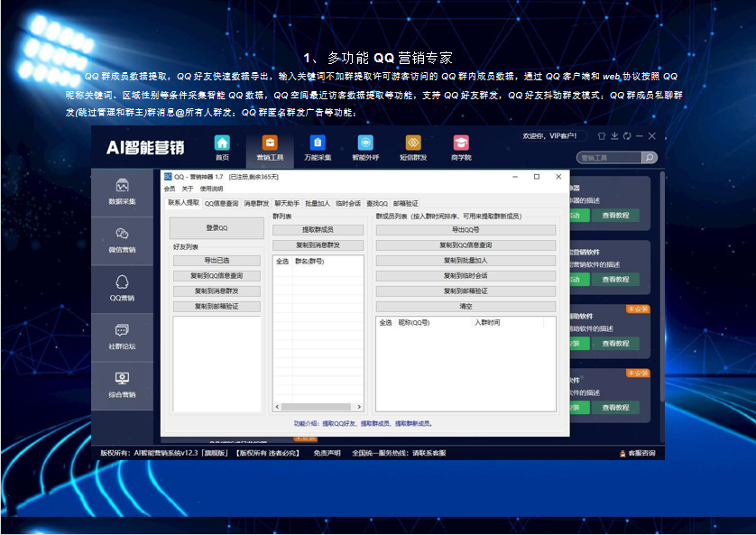Click the 复制到批量加人 button
The height and width of the screenshot is (535, 756).
466,260
